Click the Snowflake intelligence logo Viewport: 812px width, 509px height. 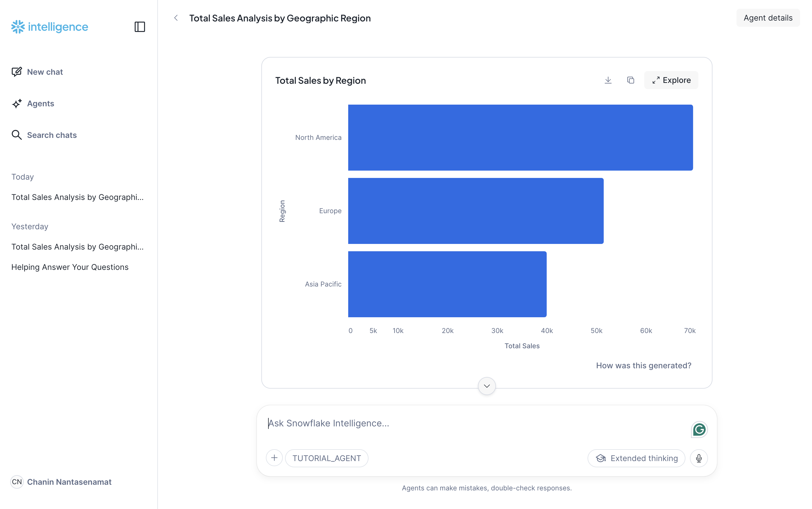pos(49,27)
